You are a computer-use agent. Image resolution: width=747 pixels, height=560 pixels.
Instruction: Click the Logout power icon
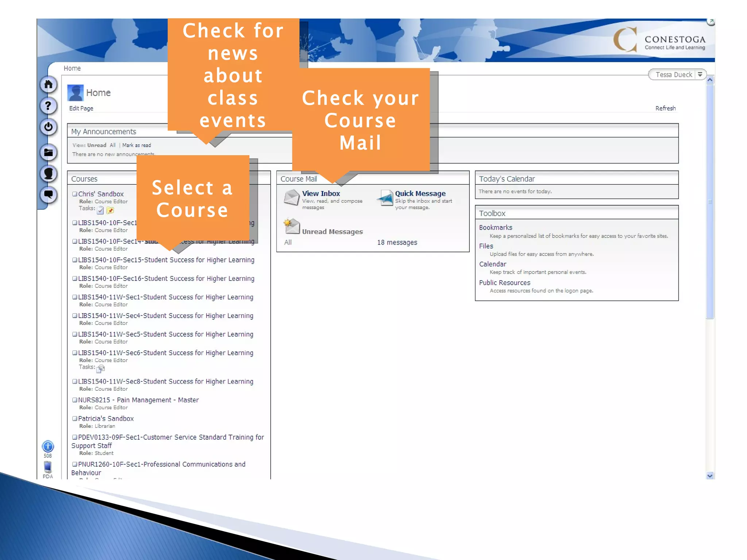pyautogui.click(x=48, y=127)
